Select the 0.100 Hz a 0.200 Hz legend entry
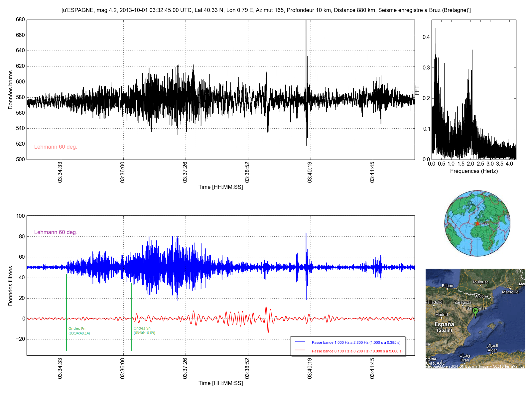 (x=357, y=351)
